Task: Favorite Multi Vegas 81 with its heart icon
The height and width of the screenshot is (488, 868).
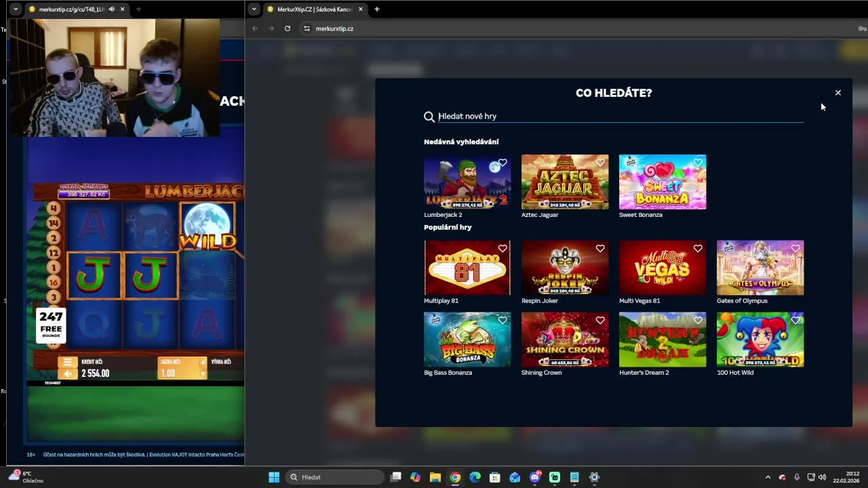Action: click(x=698, y=249)
